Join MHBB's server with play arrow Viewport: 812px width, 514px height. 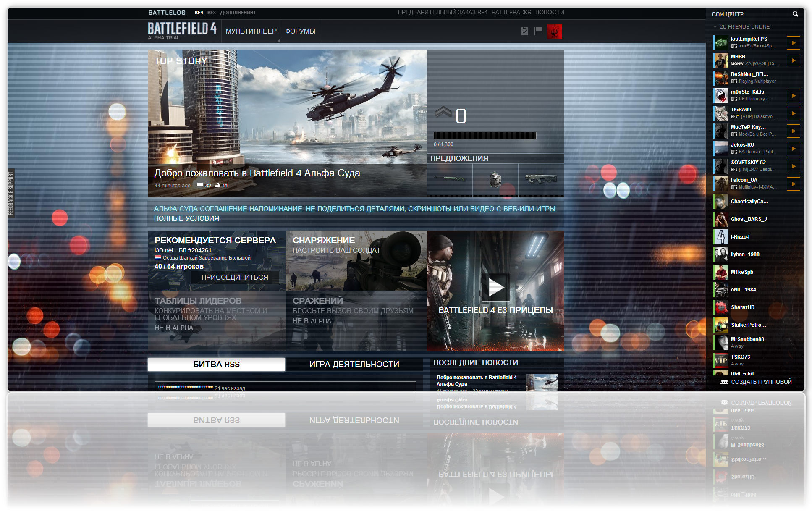(x=794, y=60)
